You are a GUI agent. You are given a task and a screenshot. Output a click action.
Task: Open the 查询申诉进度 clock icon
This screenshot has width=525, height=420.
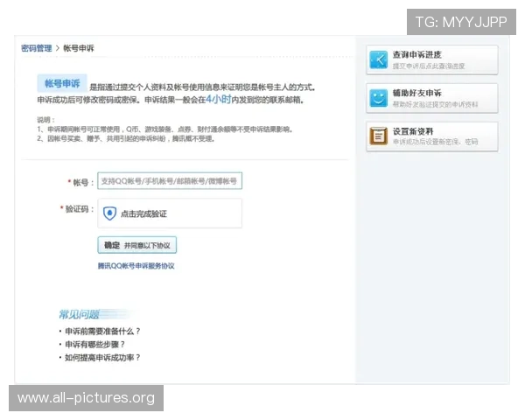[x=378, y=60]
